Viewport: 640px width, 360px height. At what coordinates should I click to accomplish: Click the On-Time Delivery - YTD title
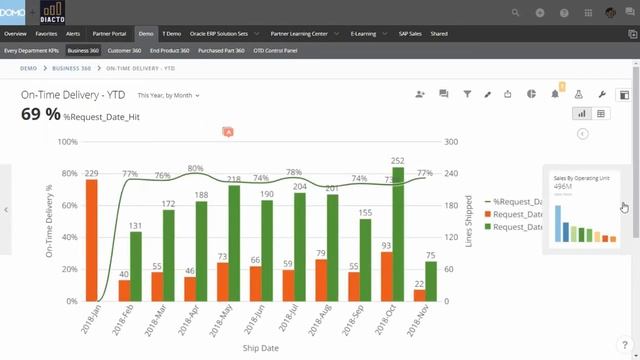coord(73,95)
